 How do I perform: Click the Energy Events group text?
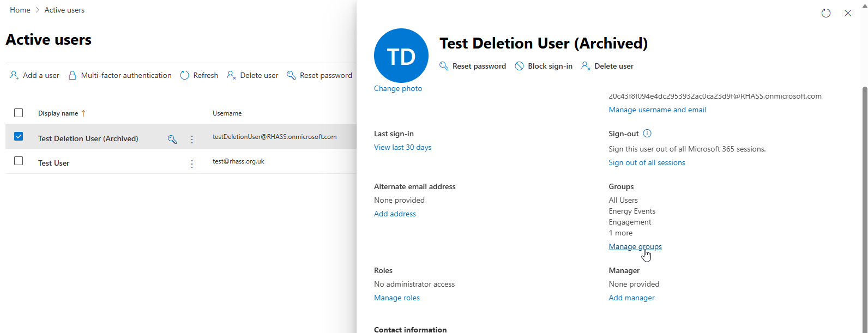click(x=632, y=211)
